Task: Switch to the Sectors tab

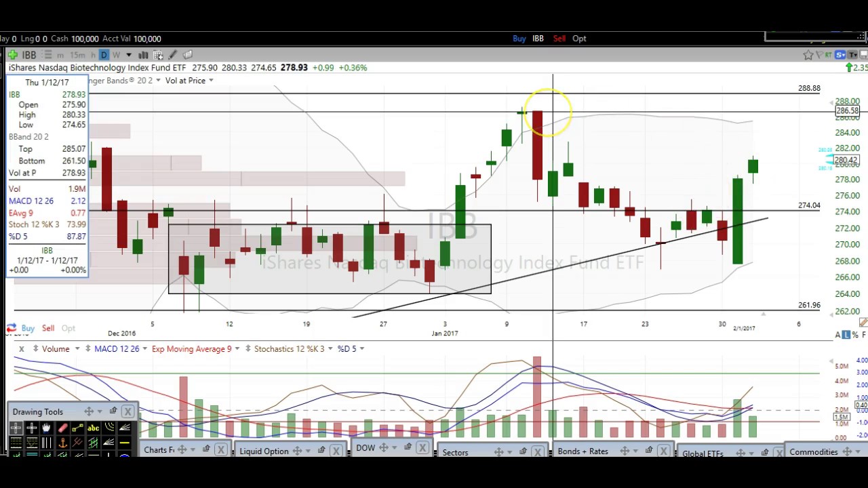Action: pos(455,452)
